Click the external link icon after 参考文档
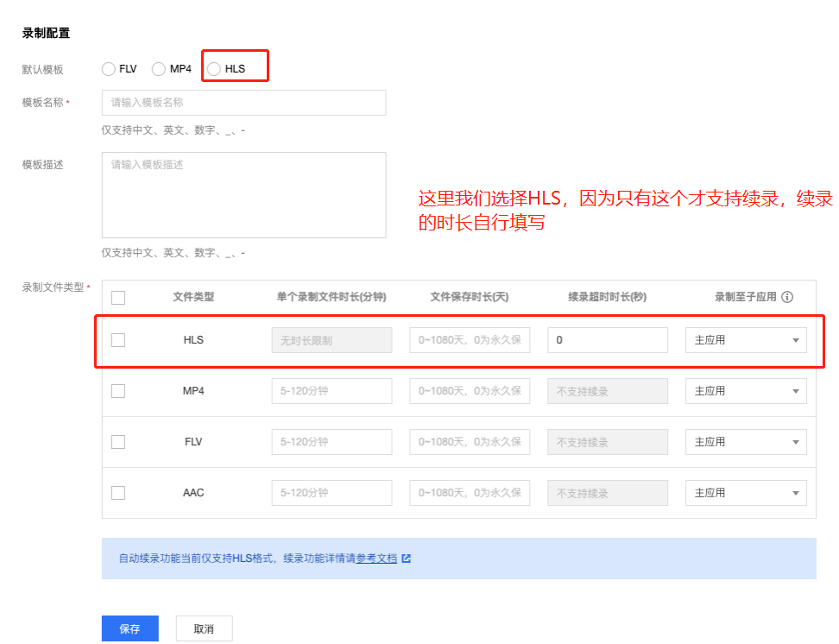Screen dimensions: 839x644 pos(407,559)
